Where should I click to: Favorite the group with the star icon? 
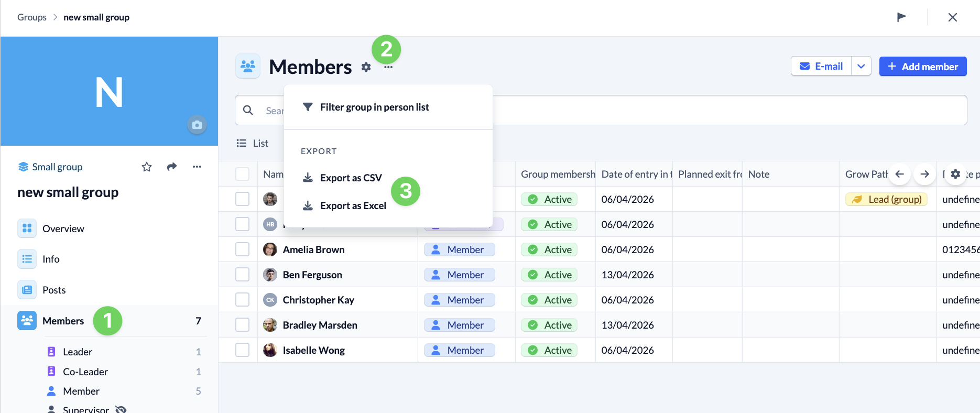click(x=147, y=167)
